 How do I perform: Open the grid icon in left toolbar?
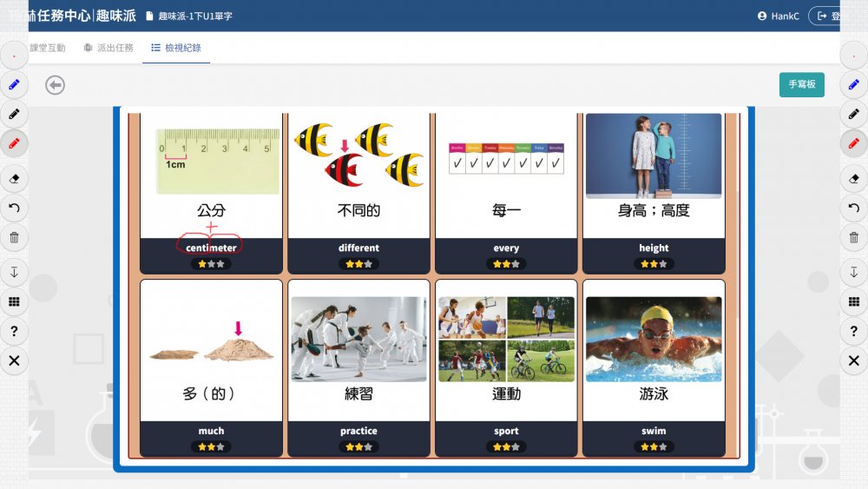pyautogui.click(x=14, y=301)
